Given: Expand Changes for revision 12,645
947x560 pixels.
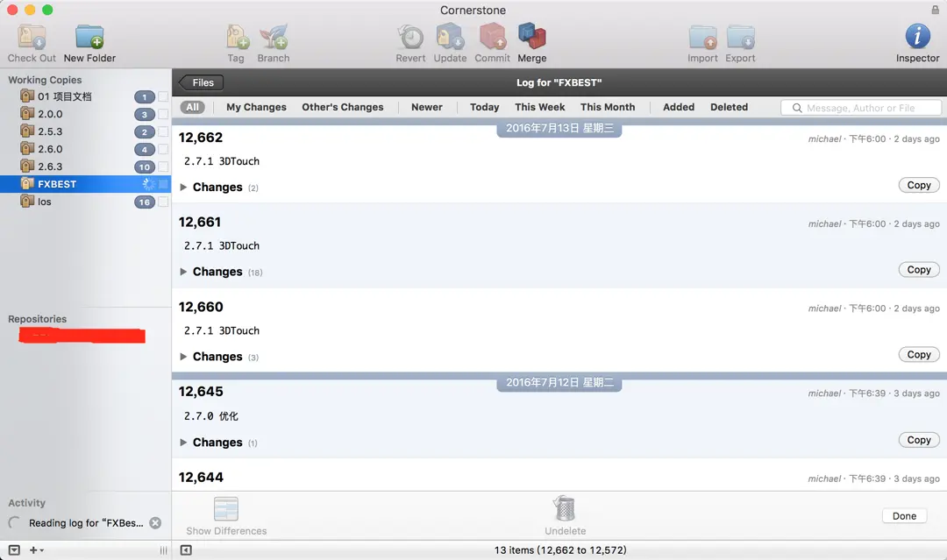Looking at the screenshot, I should [x=183, y=443].
